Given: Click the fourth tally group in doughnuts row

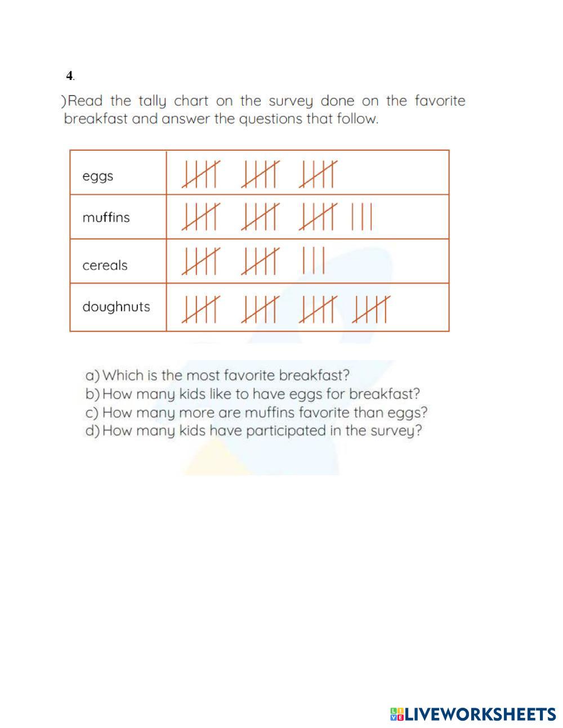Looking at the screenshot, I should click(x=371, y=309).
